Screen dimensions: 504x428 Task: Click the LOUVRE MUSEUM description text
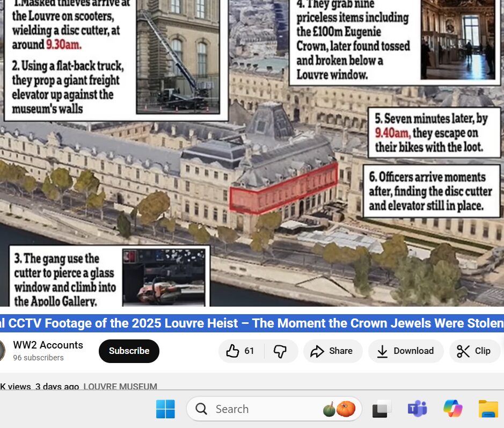[120, 387]
